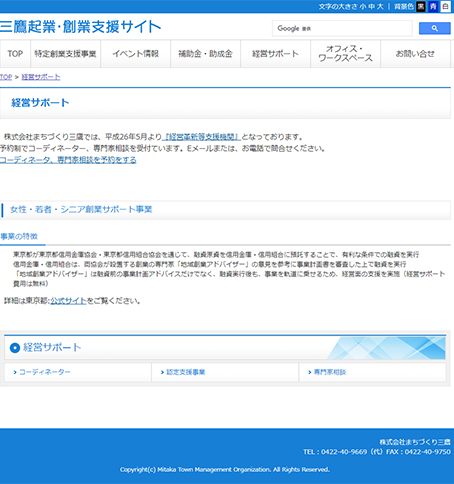Follow the 経営サポート breadcrumb link
454x484 pixels.
41,77
